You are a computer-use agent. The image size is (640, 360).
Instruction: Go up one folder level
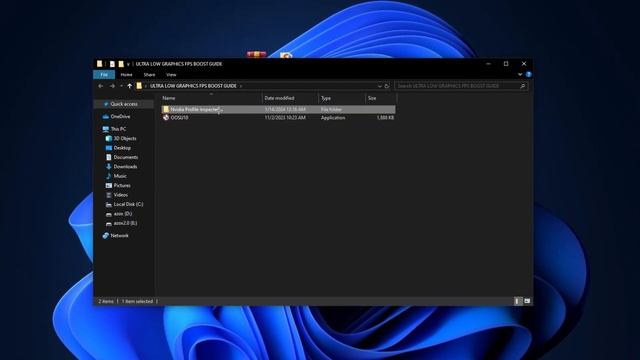click(129, 86)
